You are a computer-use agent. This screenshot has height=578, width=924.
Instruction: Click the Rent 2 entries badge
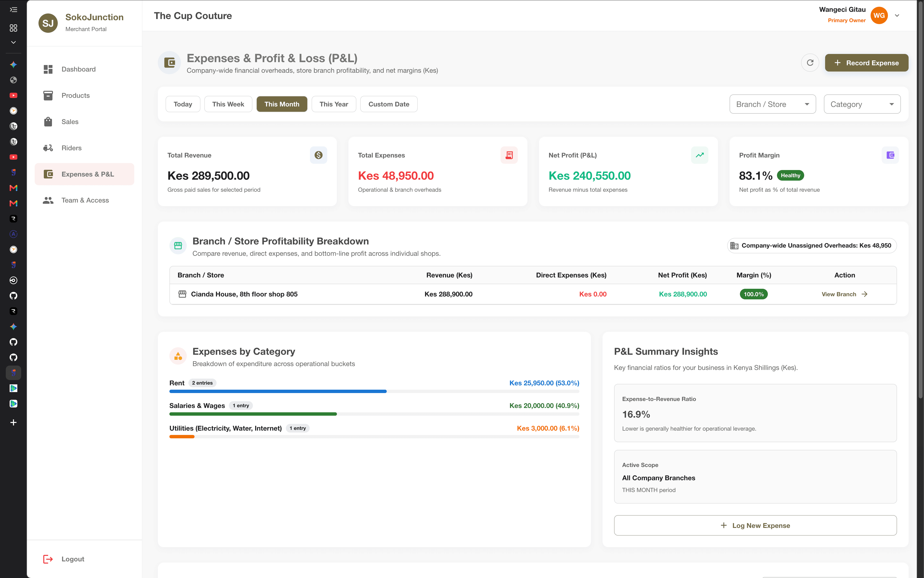[x=202, y=383]
